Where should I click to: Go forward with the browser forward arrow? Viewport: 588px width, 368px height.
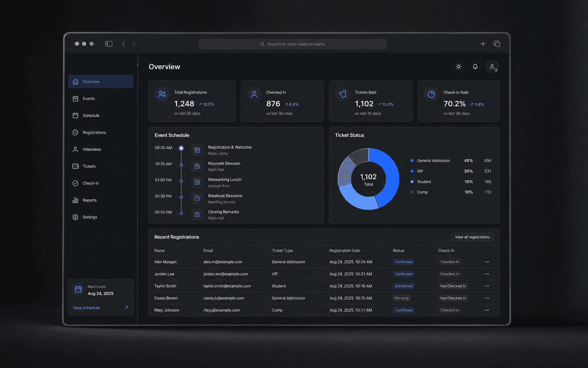click(x=134, y=44)
